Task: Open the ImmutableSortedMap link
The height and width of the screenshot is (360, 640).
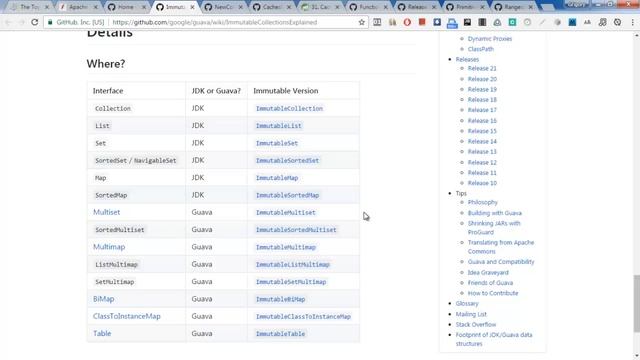Action: 287,195
